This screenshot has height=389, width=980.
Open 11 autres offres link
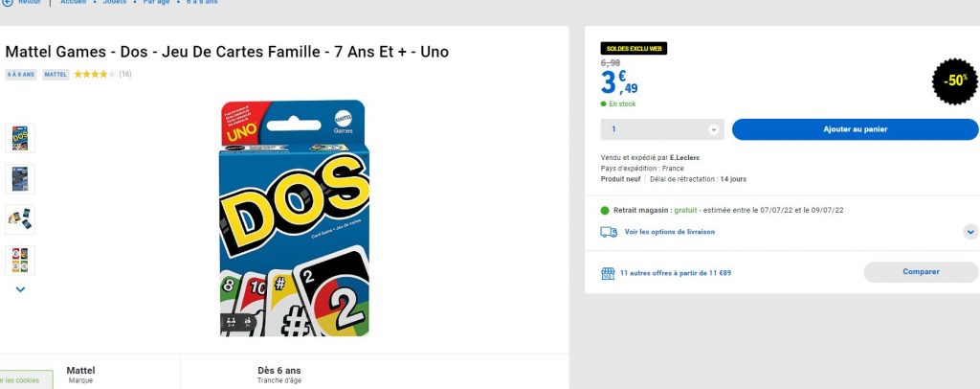(676, 273)
